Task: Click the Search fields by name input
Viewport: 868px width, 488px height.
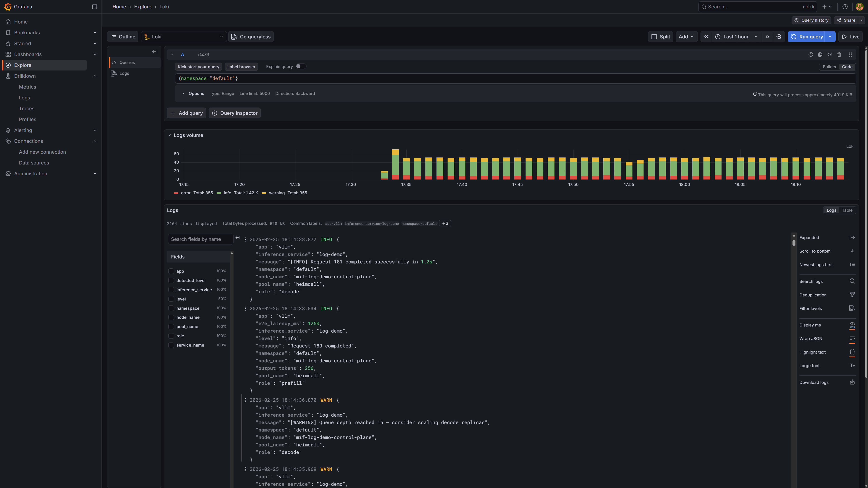Action: (x=200, y=239)
